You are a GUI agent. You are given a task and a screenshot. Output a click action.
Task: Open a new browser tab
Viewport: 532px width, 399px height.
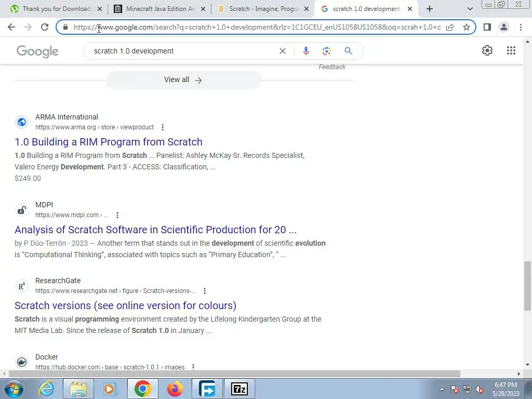point(430,9)
